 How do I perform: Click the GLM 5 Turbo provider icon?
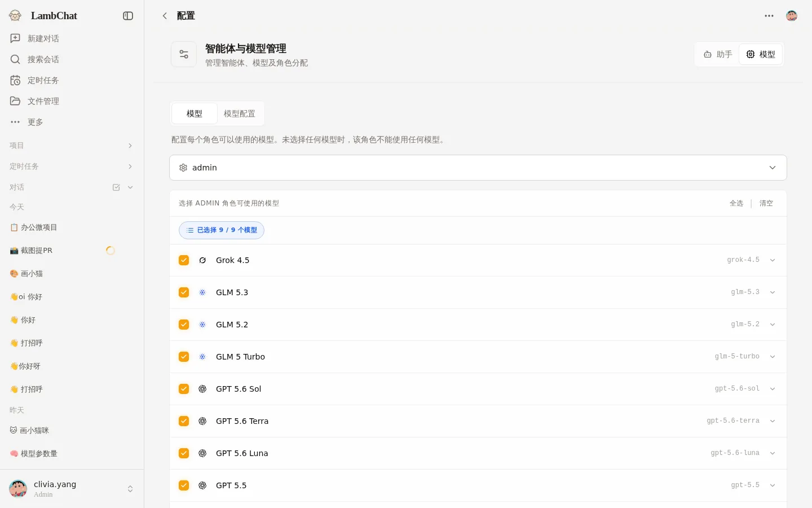pos(202,357)
